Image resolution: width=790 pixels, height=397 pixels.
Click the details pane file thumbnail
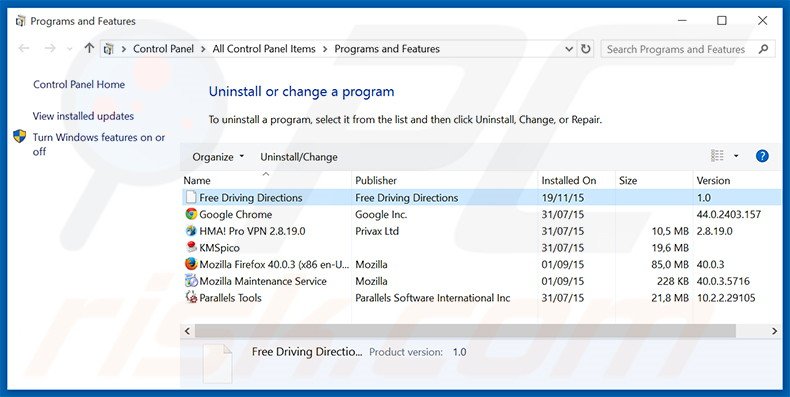218,364
